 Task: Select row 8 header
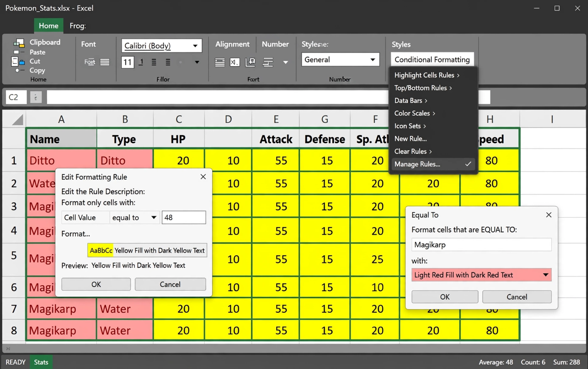14,330
